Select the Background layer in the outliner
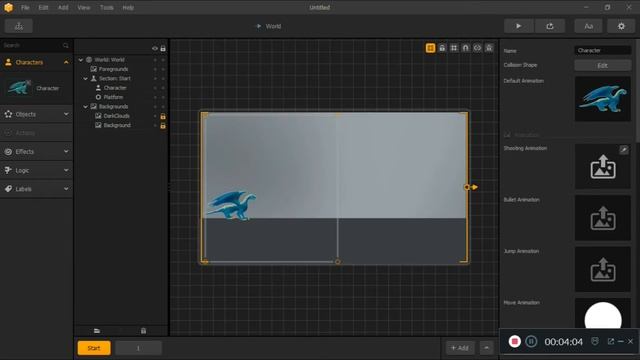This screenshot has width=640, height=360. [x=117, y=125]
